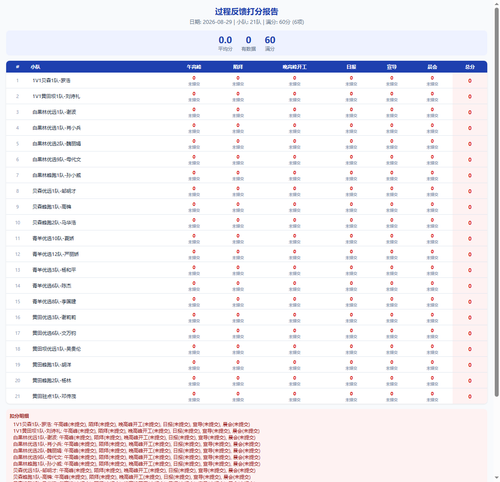The height and width of the screenshot is (482, 500).
Task: Click row 18 日报 red score marker
Action: point(351,346)
